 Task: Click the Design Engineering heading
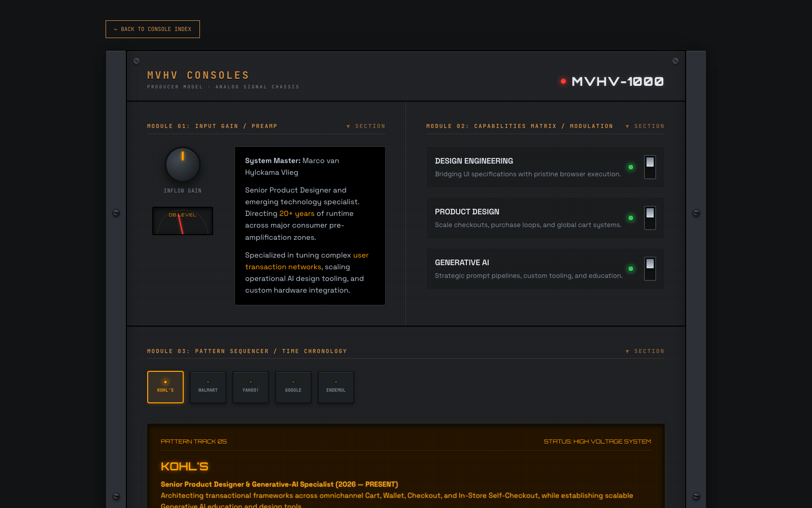[474, 161]
